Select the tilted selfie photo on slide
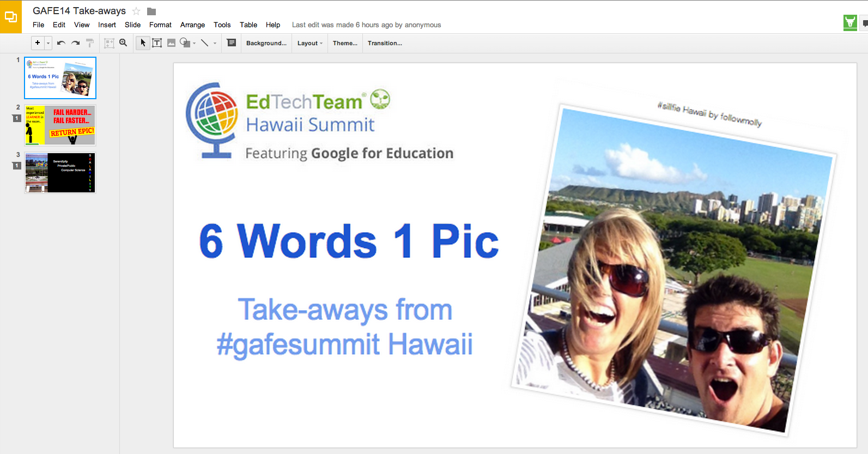The image size is (868, 454). (x=673, y=270)
